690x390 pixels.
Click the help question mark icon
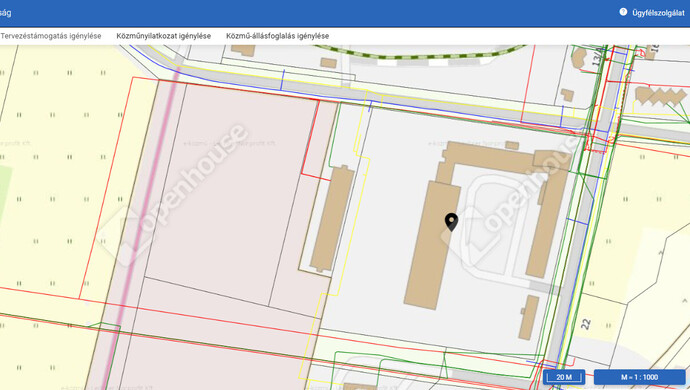point(623,12)
